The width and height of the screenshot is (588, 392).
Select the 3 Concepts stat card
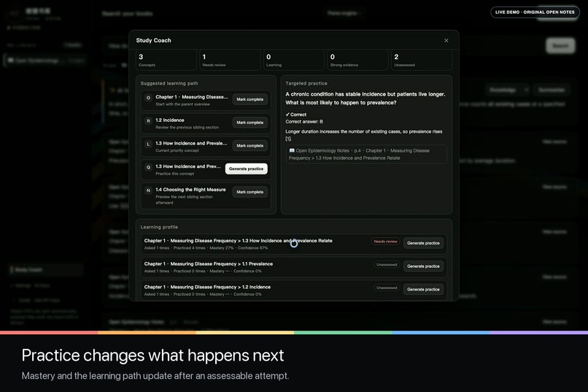pos(166,60)
